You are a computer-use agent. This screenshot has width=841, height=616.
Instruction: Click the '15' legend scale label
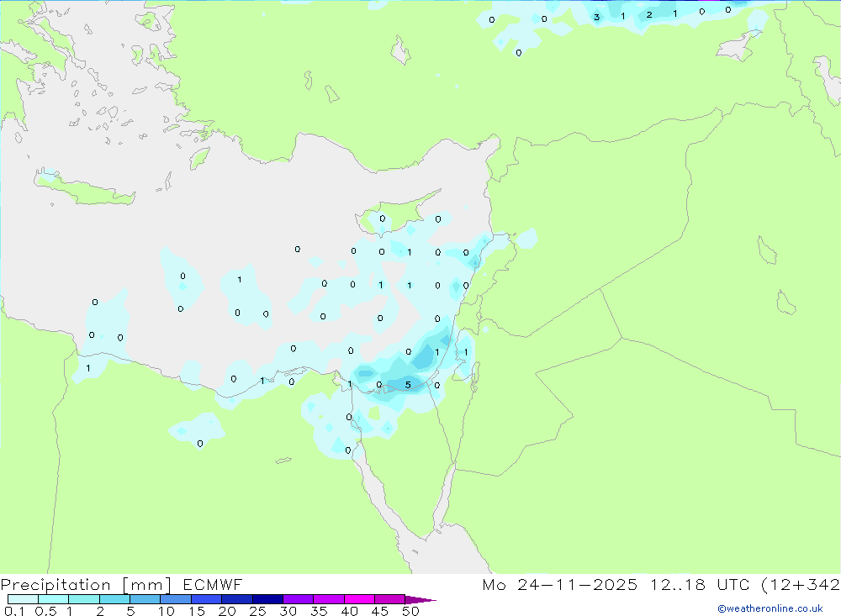(x=197, y=611)
